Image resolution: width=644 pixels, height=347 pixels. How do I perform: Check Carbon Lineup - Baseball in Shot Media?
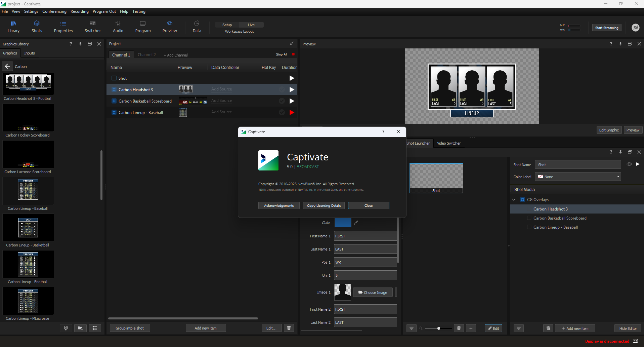pyautogui.click(x=529, y=227)
